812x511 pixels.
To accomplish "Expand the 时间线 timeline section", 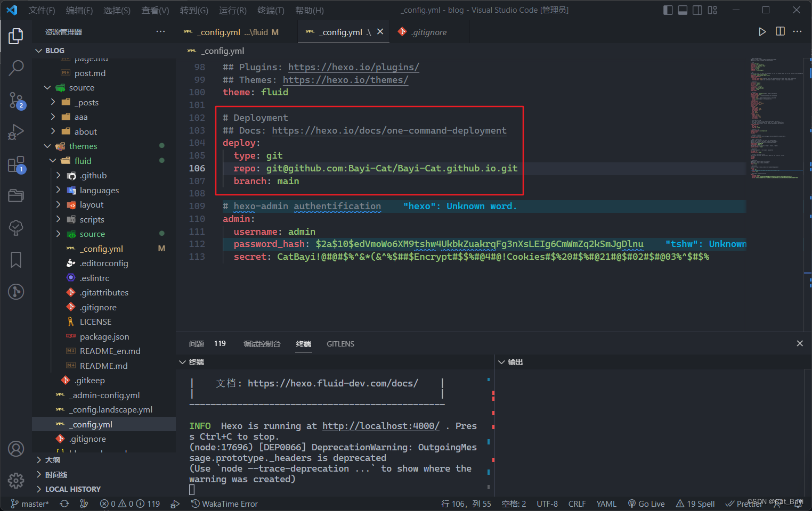I will pyautogui.click(x=104, y=474).
